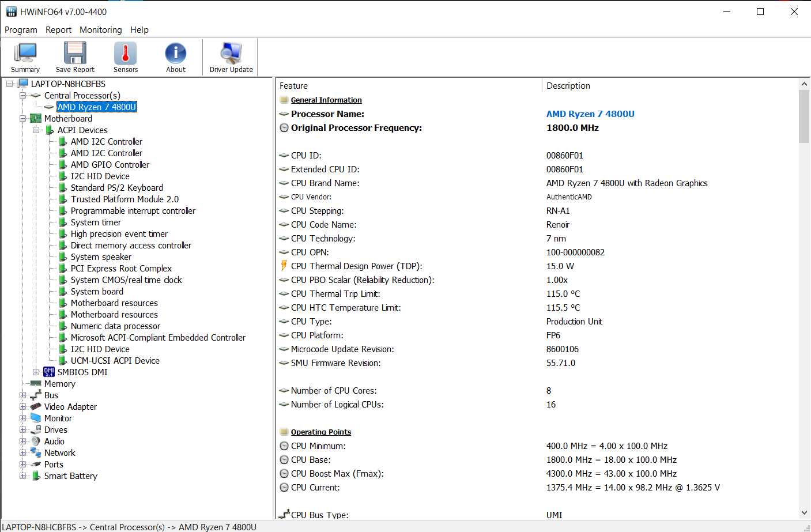The width and height of the screenshot is (811, 532).
Task: Select PCI Express Root Complex item
Action: [121, 269]
